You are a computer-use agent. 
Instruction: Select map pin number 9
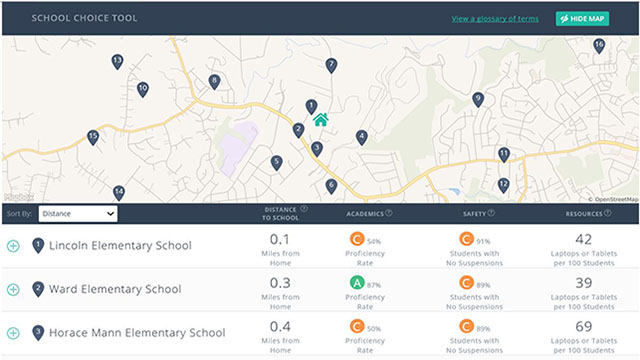coord(478,99)
